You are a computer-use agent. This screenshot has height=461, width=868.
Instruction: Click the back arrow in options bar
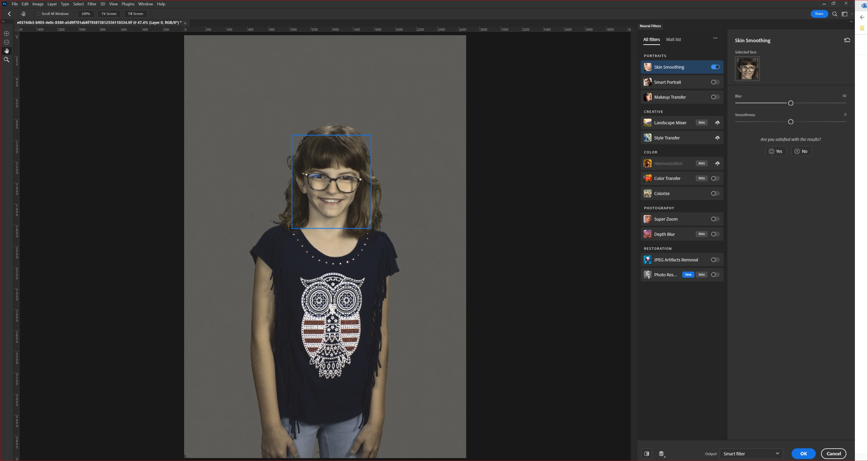click(x=9, y=14)
